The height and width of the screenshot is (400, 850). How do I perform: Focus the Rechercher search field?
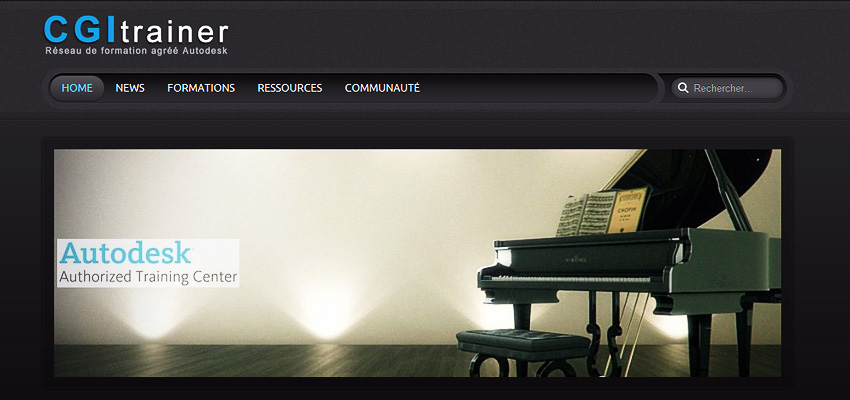coord(727,88)
